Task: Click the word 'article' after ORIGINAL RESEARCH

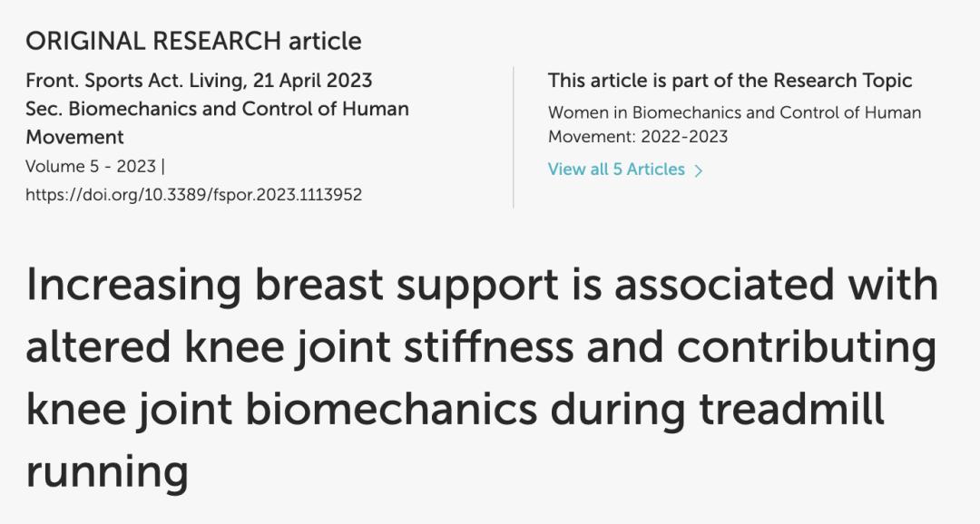Action: coord(325,41)
